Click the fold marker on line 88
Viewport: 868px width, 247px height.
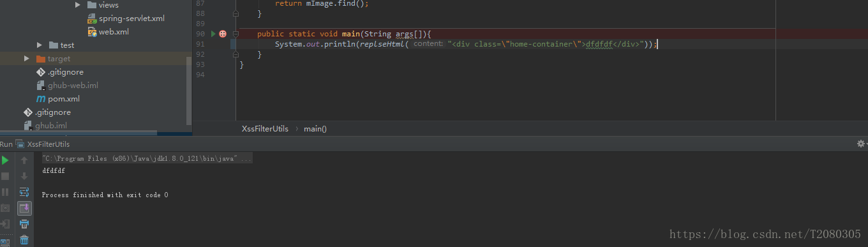point(236,13)
